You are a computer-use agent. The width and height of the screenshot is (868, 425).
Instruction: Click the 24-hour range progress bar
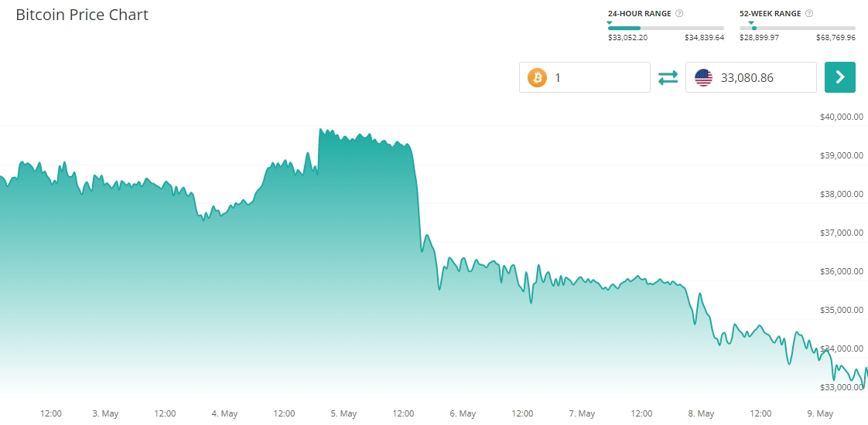pyautogui.click(x=665, y=28)
